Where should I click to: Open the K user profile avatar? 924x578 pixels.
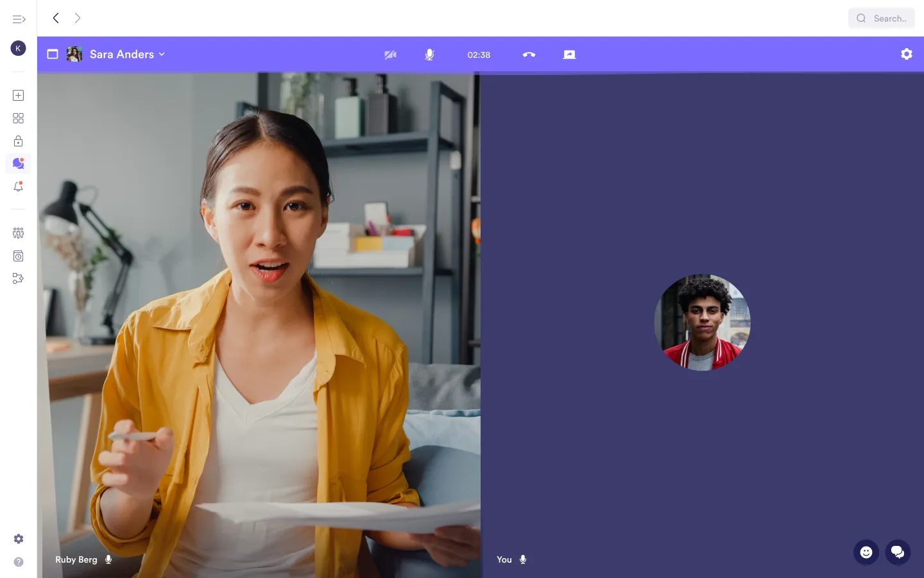[19, 48]
